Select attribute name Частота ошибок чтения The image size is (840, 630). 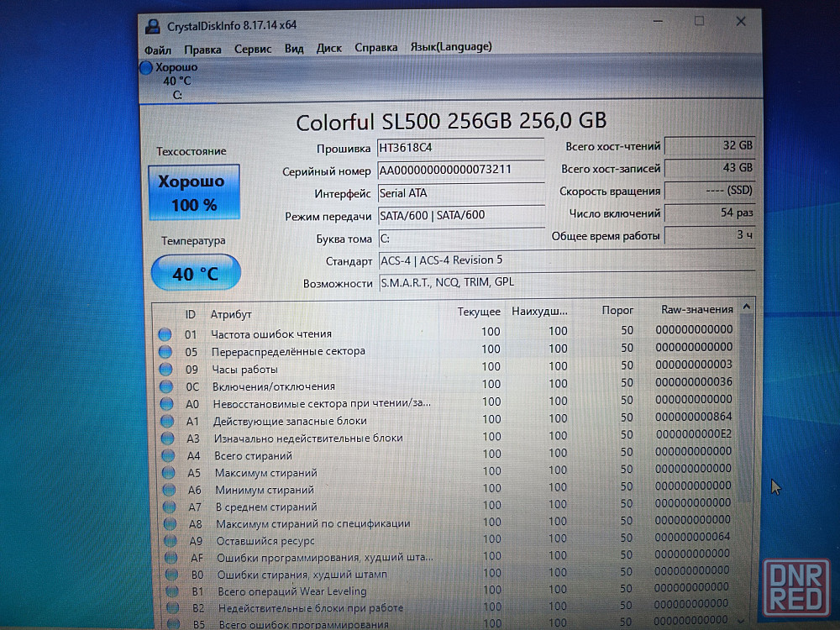(x=271, y=334)
